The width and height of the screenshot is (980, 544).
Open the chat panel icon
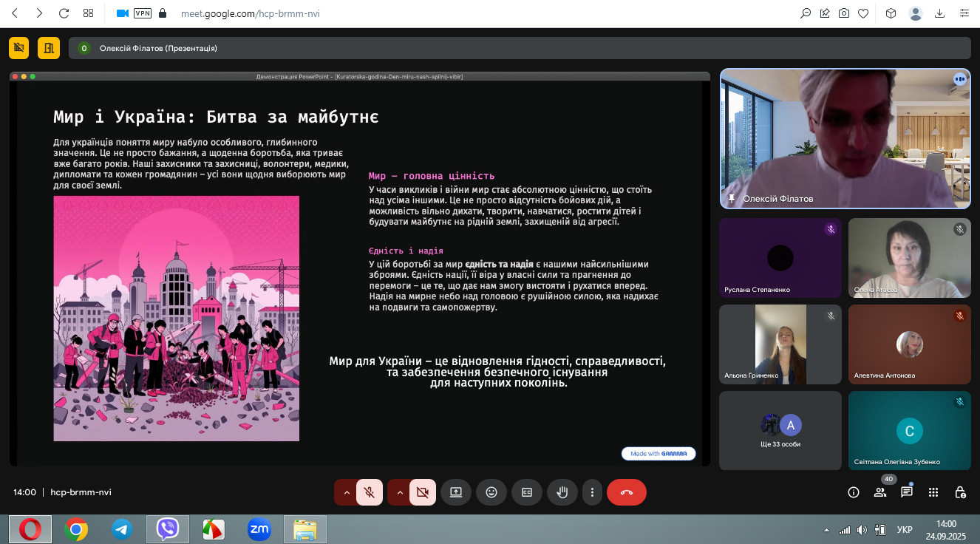[x=907, y=492]
